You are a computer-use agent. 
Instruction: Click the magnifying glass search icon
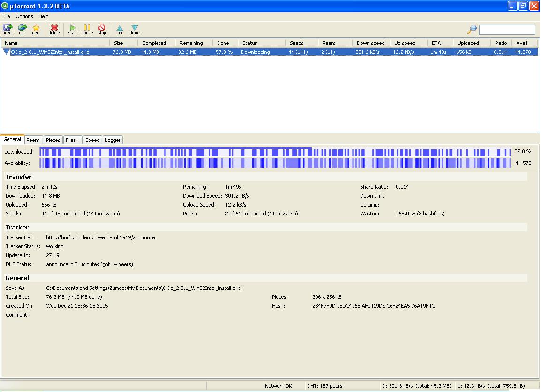tap(472, 30)
